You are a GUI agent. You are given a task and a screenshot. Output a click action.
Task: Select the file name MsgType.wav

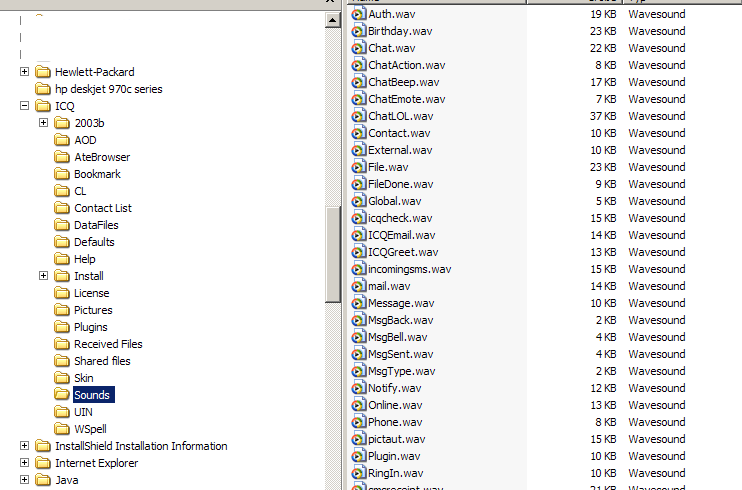(402, 372)
